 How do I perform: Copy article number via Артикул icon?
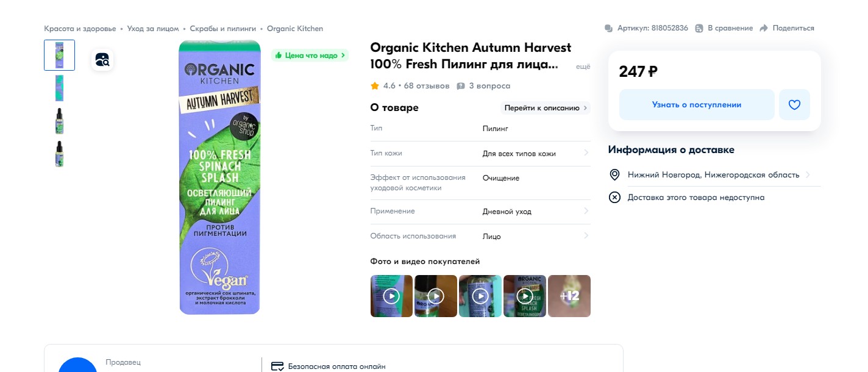608,28
